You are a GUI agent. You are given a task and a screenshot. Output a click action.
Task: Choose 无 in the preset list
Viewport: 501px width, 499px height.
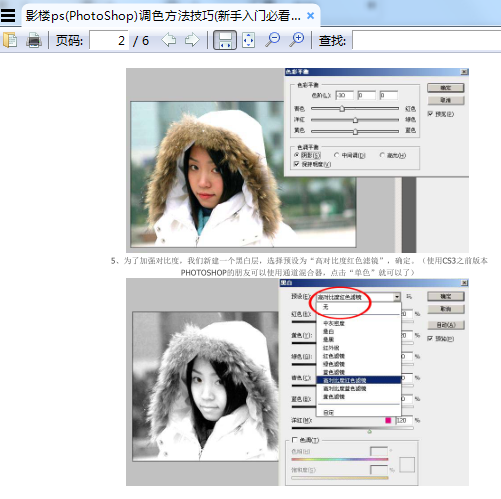358,307
